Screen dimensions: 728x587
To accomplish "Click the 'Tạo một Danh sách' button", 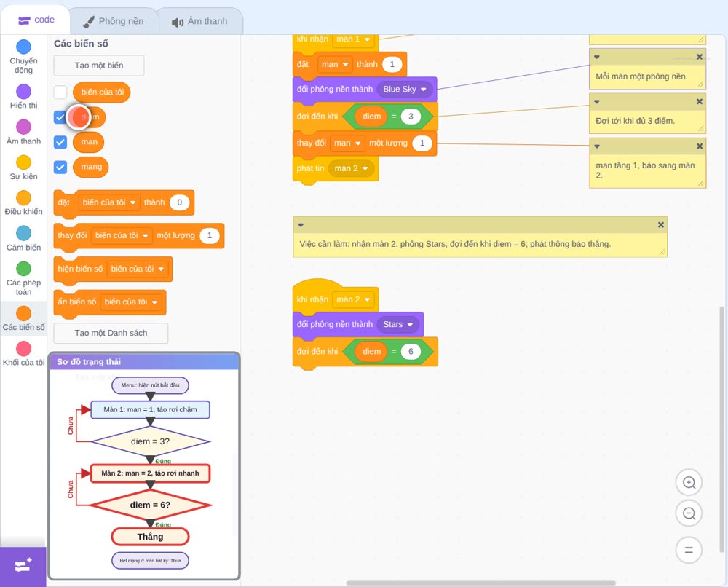I will (111, 333).
